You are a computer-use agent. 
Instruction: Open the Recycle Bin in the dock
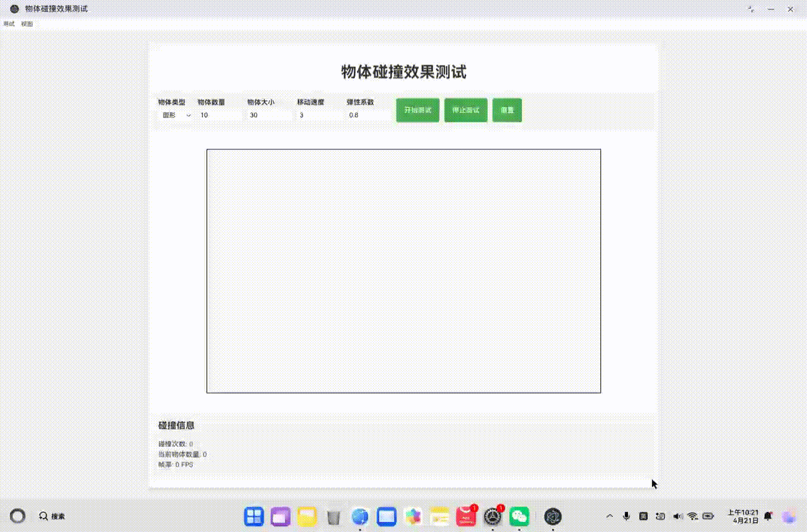pos(333,516)
